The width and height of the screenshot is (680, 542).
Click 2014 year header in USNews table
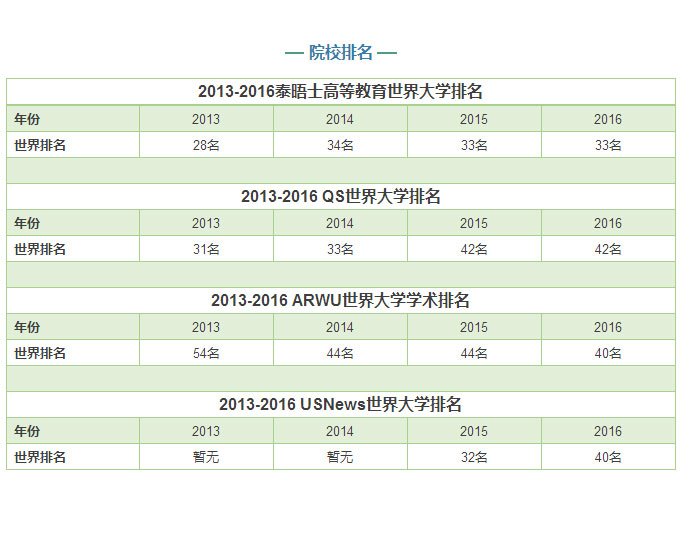tap(340, 431)
